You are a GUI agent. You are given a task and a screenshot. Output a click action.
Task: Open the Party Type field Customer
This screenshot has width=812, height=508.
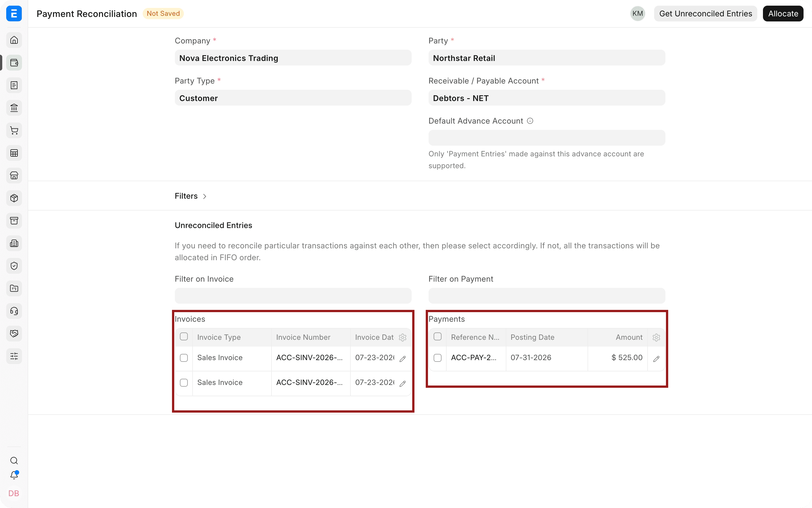pyautogui.click(x=293, y=98)
